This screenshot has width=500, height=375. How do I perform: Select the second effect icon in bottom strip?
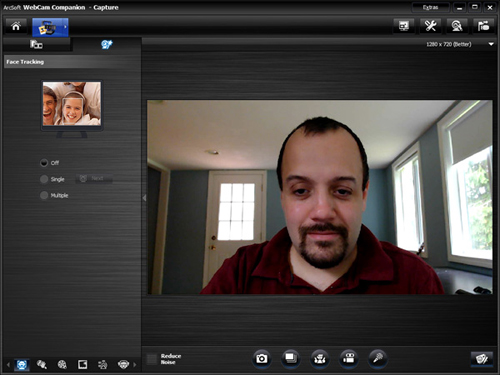42,365
